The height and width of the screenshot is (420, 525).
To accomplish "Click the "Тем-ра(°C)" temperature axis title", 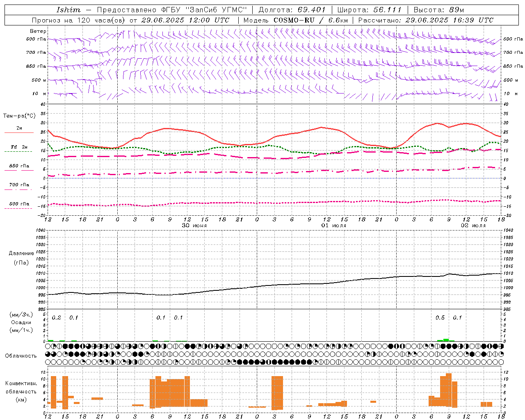I will [x=19, y=116].
